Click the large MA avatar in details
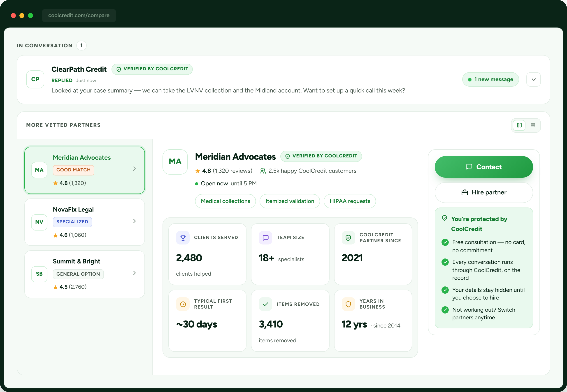 (175, 162)
